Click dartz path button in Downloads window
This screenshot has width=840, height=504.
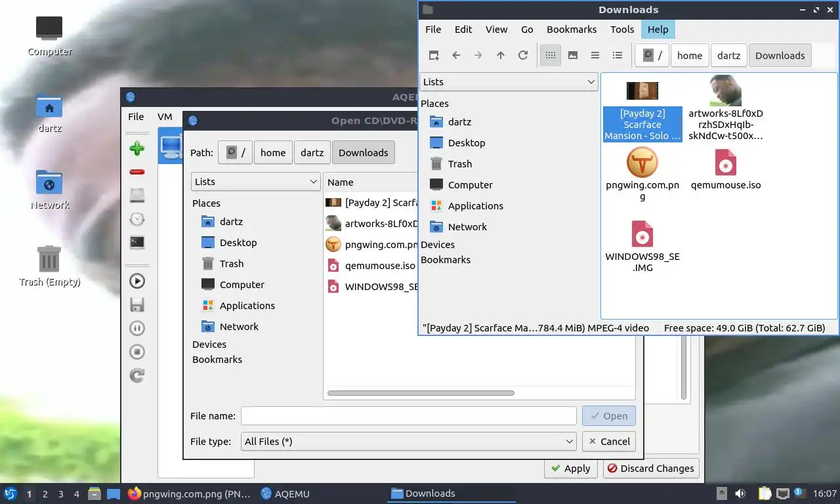point(728,56)
